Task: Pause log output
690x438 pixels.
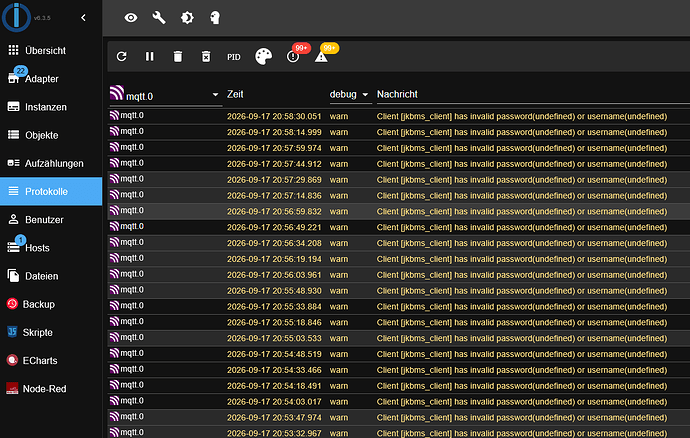Action: pos(150,56)
